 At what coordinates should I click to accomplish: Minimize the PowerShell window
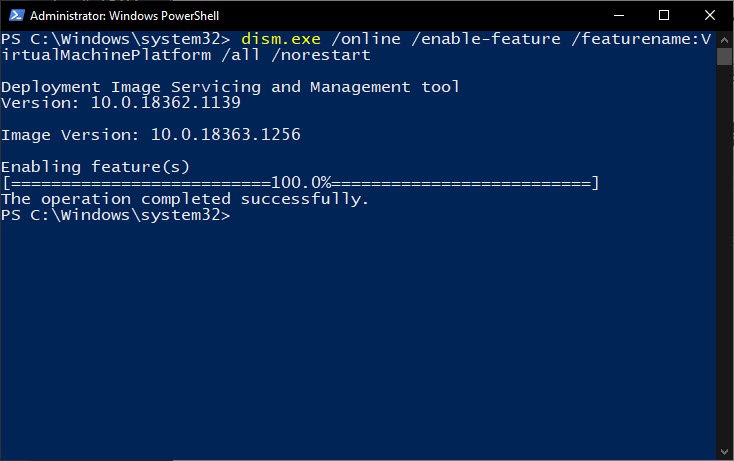pos(619,15)
